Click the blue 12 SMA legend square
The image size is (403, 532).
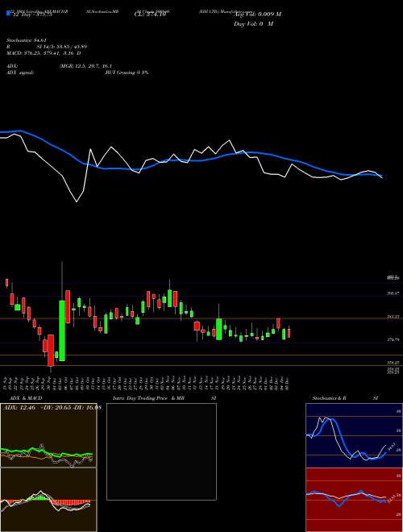[8, 13]
